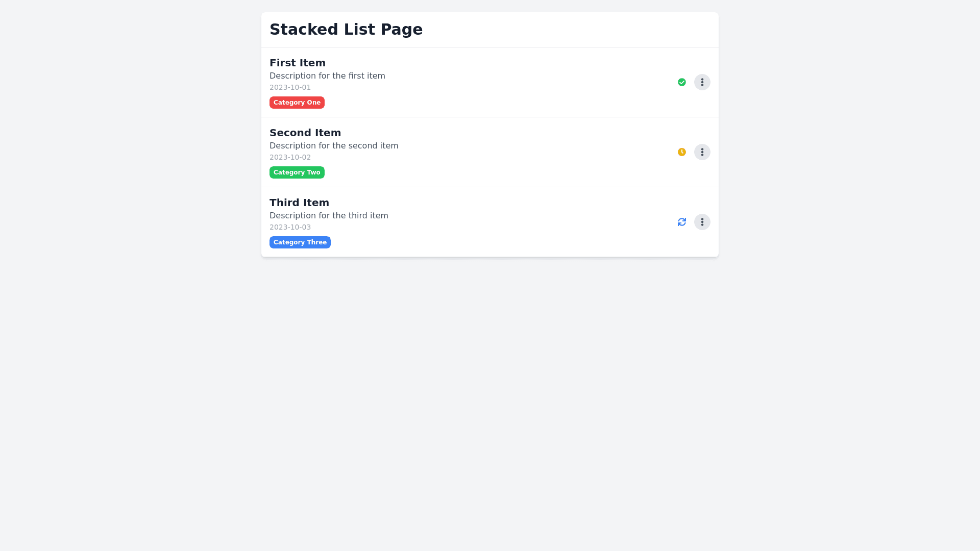Viewport: 980px width, 551px height.
Task: Open First Item's three-dot options menu
Action: (702, 82)
